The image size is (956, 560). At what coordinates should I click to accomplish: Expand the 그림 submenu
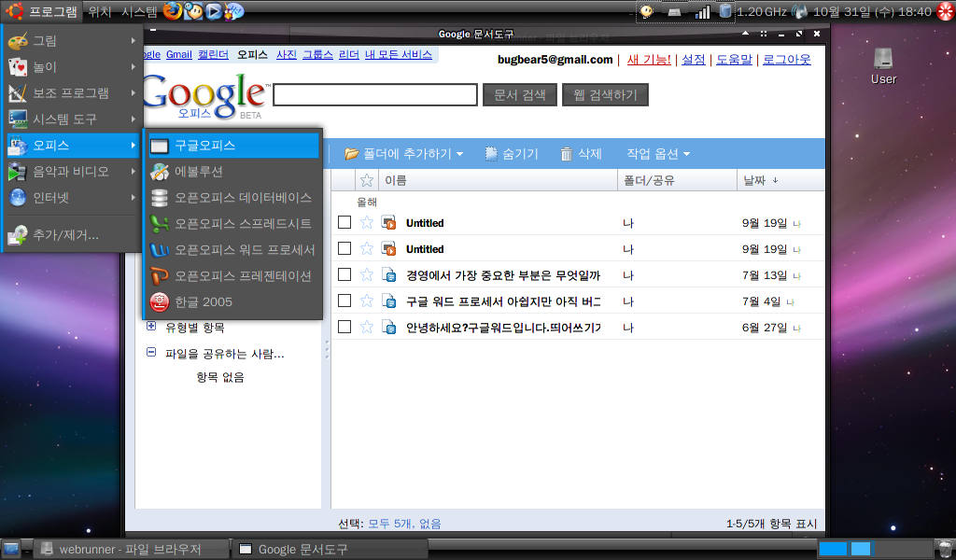click(x=73, y=41)
